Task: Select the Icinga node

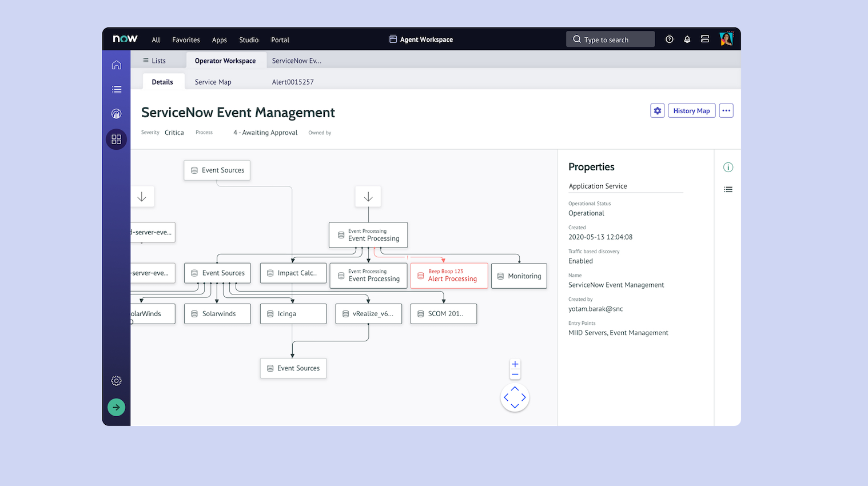Action: [x=293, y=314]
